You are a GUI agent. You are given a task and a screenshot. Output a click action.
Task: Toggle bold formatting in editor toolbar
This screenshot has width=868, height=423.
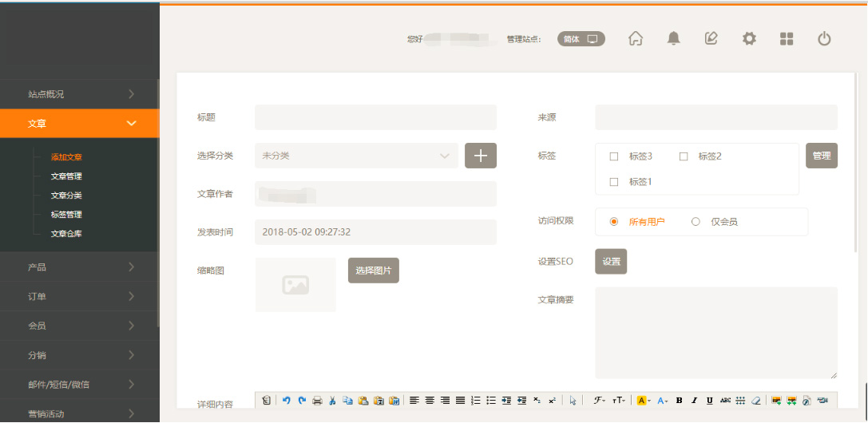pyautogui.click(x=679, y=401)
